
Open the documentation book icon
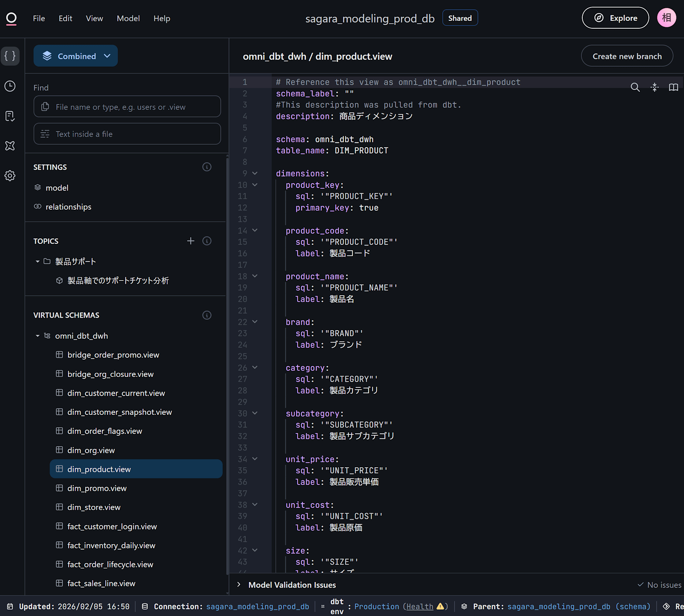click(673, 87)
